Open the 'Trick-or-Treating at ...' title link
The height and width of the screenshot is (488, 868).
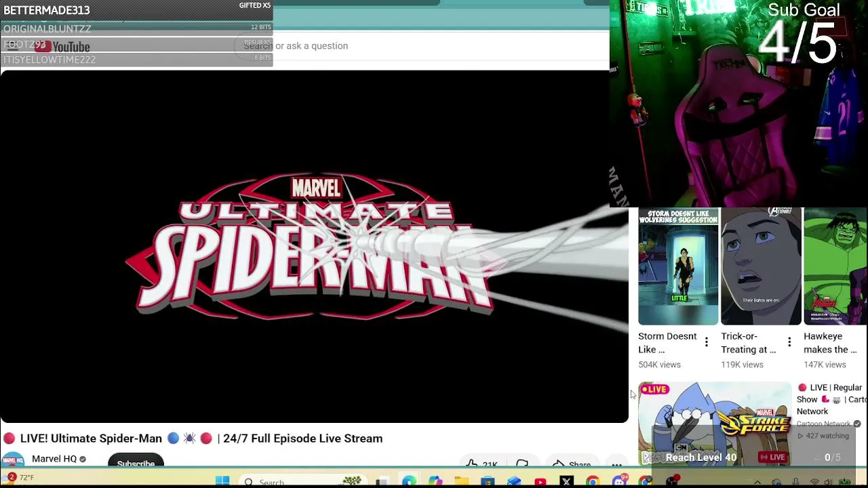[x=749, y=343]
